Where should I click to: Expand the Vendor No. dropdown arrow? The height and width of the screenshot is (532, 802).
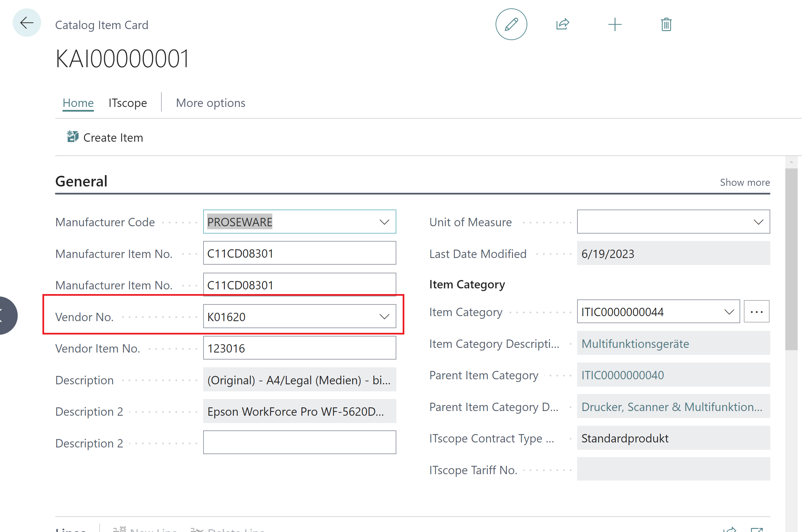coord(384,316)
